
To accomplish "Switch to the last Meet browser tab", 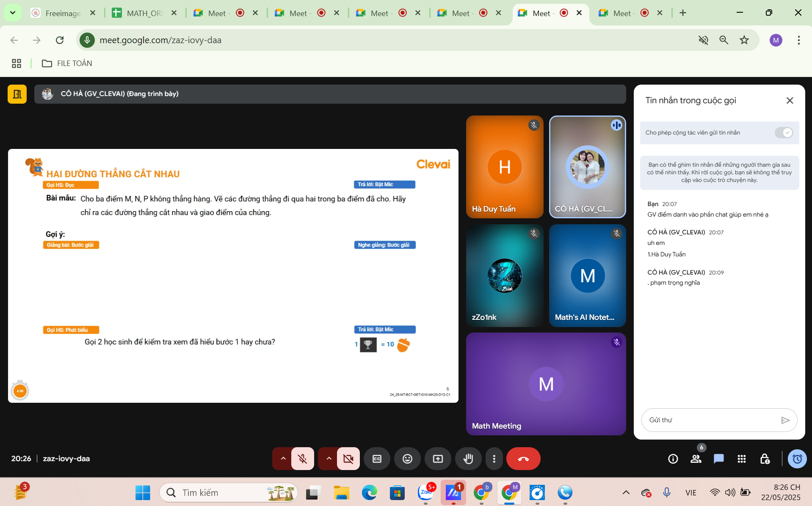I will [630, 13].
